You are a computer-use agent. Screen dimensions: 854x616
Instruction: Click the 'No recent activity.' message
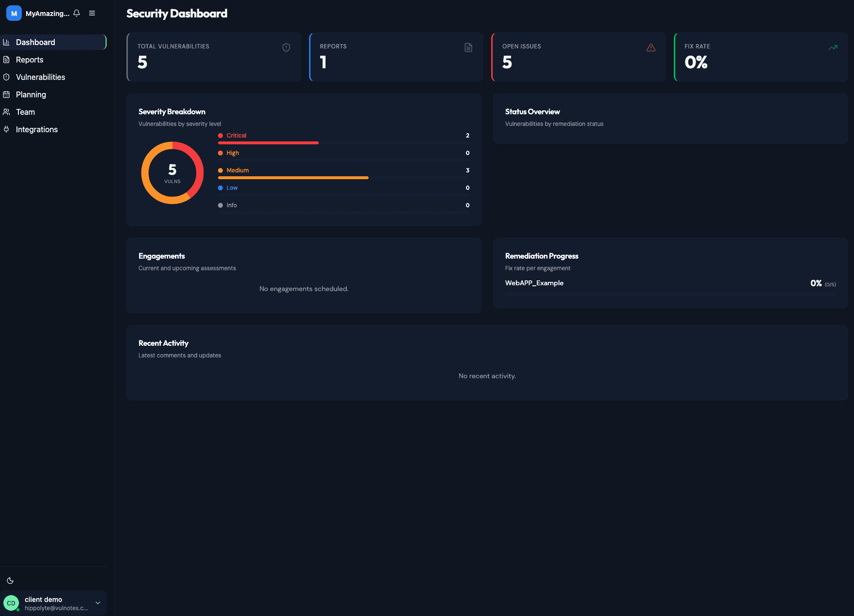[x=487, y=376]
